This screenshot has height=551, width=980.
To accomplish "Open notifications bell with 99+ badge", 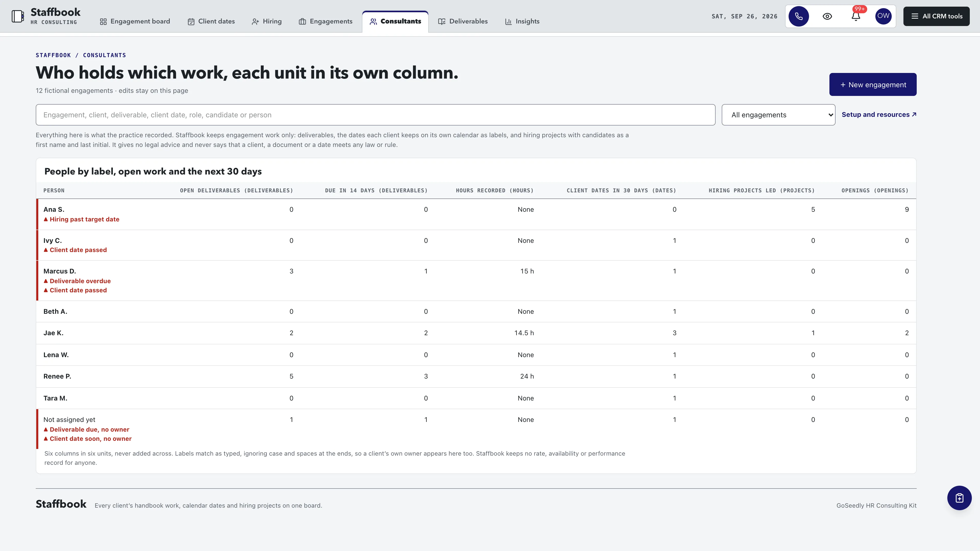I will [856, 16].
